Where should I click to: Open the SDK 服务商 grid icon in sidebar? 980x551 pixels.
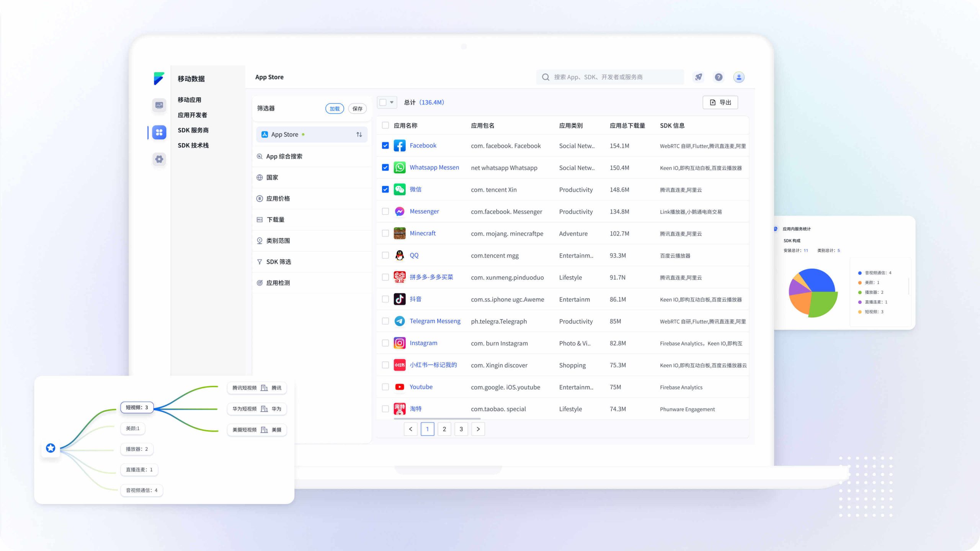click(x=158, y=132)
